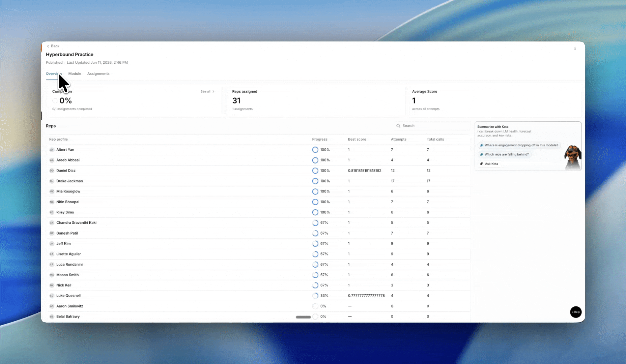Sort by Best score column header

[x=357, y=139]
